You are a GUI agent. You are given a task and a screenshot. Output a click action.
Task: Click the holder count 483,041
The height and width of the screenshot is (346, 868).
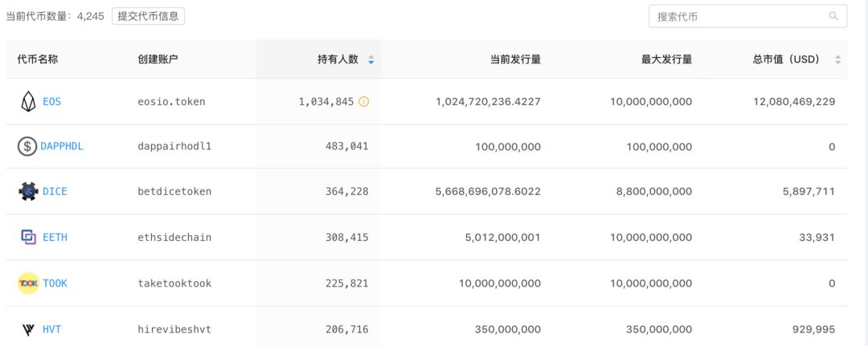point(346,146)
